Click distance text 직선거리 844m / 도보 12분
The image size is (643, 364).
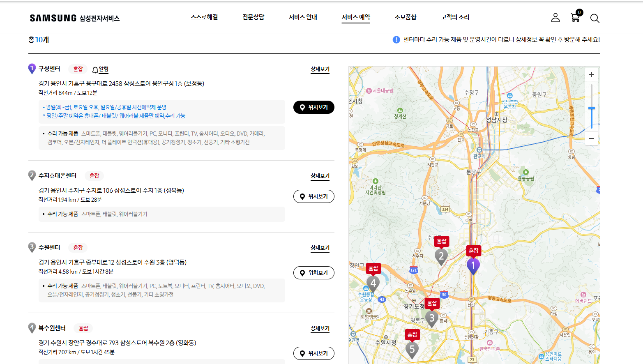pos(68,93)
